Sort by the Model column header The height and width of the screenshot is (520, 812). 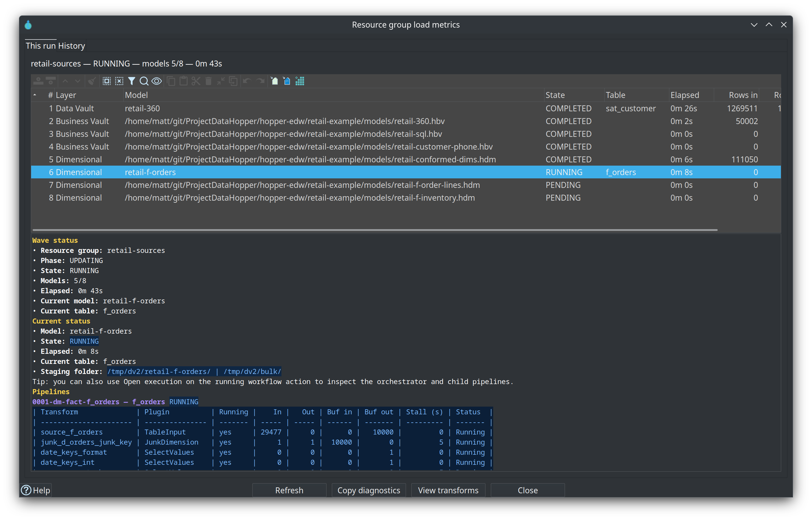point(333,95)
